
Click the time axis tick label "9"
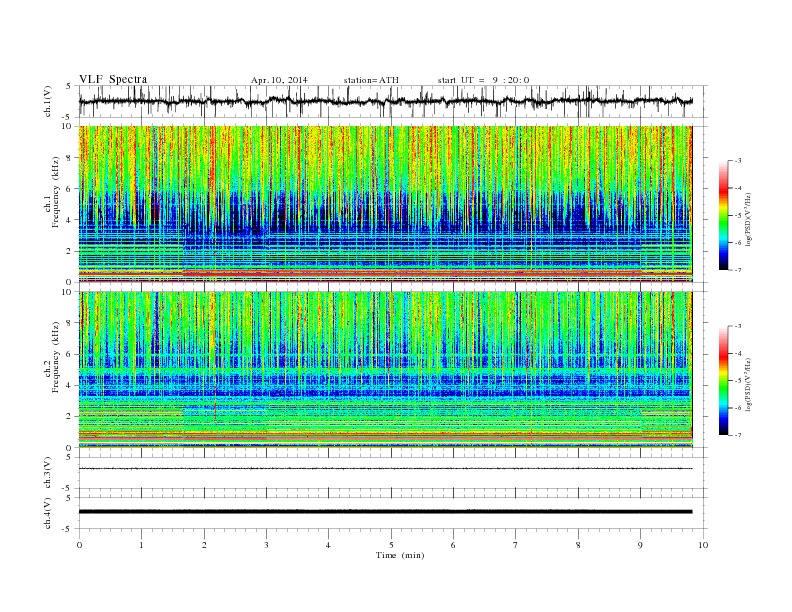(x=640, y=545)
